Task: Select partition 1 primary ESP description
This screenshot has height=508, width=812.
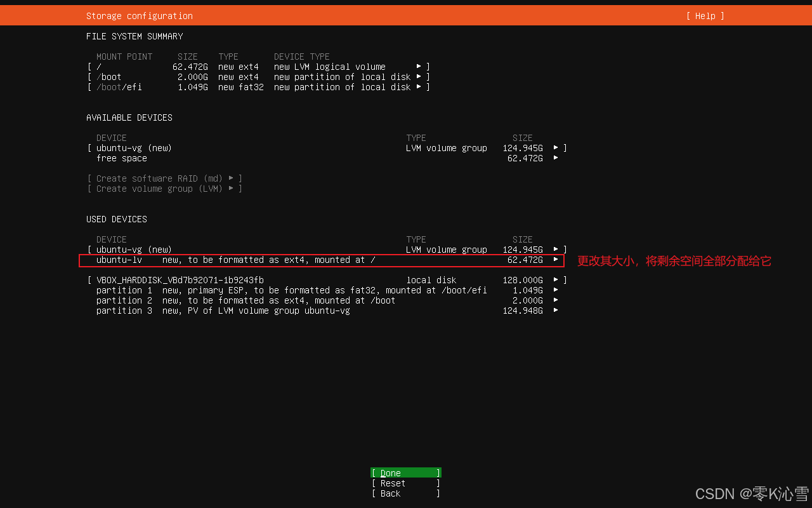Action: (325, 290)
